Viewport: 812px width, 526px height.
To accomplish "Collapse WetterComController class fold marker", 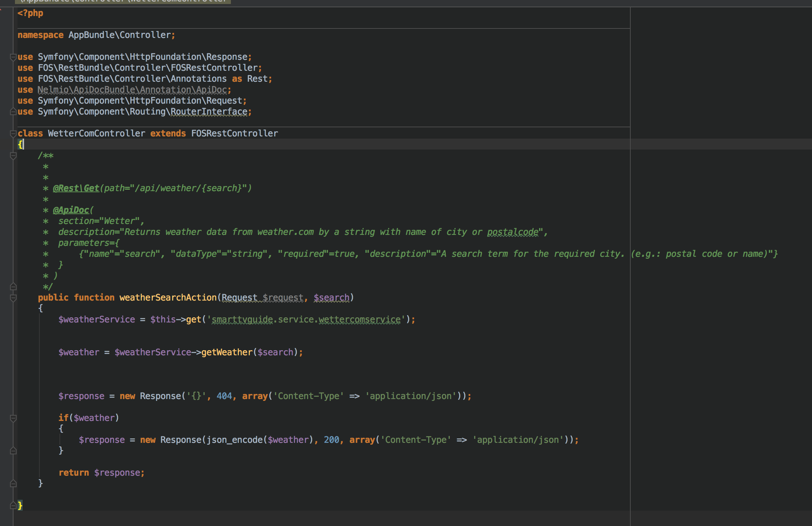I will tap(13, 134).
